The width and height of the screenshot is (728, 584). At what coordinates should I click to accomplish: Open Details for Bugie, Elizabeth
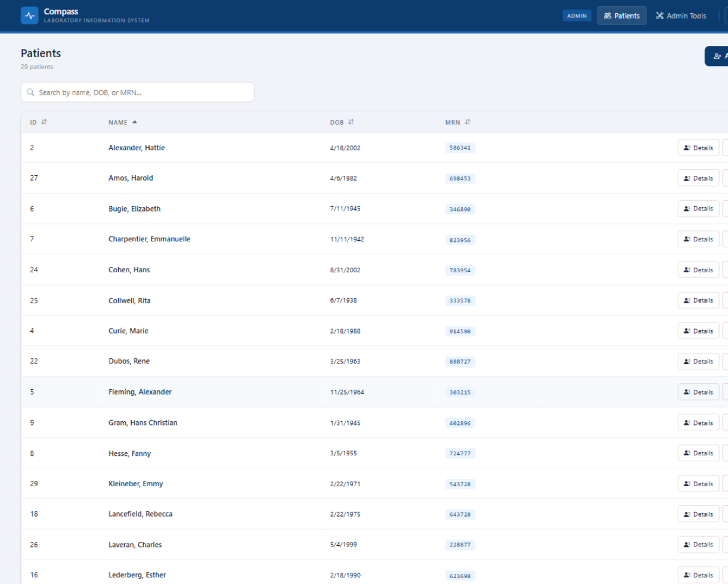click(x=698, y=209)
